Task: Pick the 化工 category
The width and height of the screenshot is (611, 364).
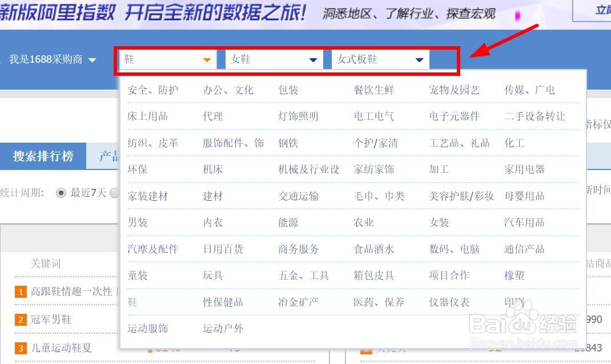Action: [x=514, y=143]
